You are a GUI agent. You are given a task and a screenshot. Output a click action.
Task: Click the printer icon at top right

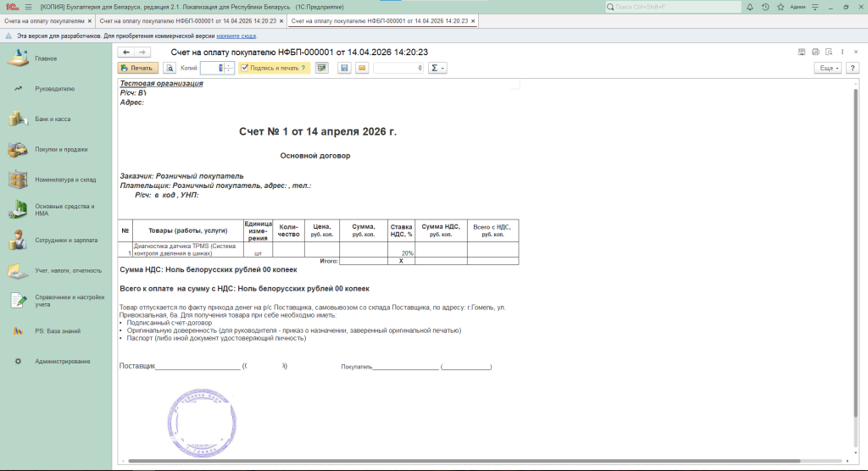pyautogui.click(x=815, y=52)
